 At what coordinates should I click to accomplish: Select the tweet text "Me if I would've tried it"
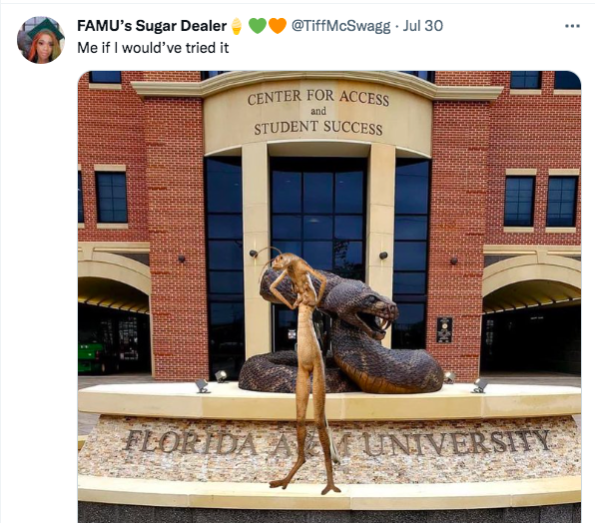point(153,48)
